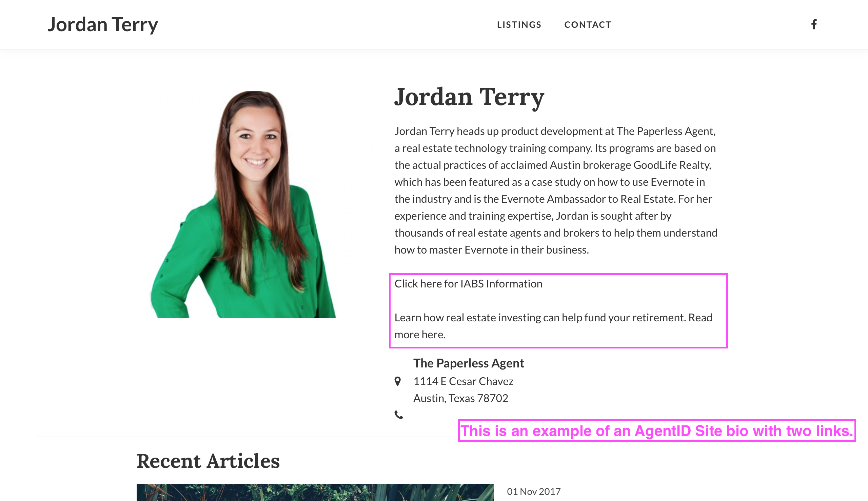Open the CONTACT menu item
868x501 pixels.
[588, 25]
